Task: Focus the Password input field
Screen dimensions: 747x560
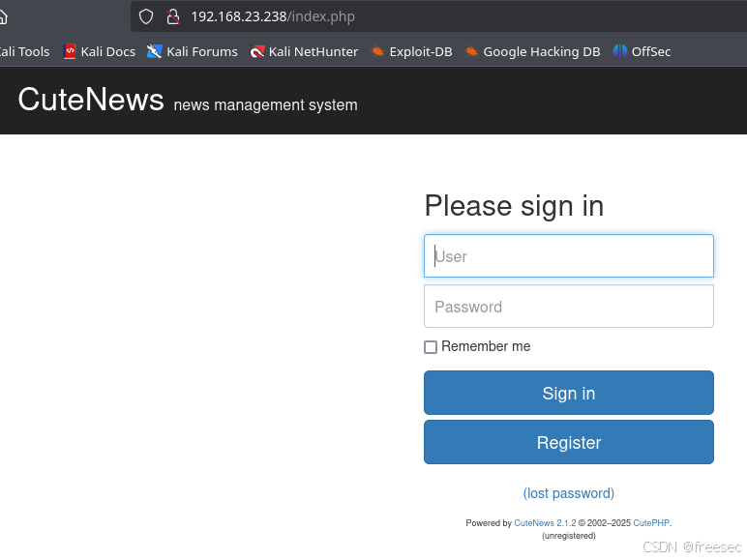Action: [x=569, y=307]
